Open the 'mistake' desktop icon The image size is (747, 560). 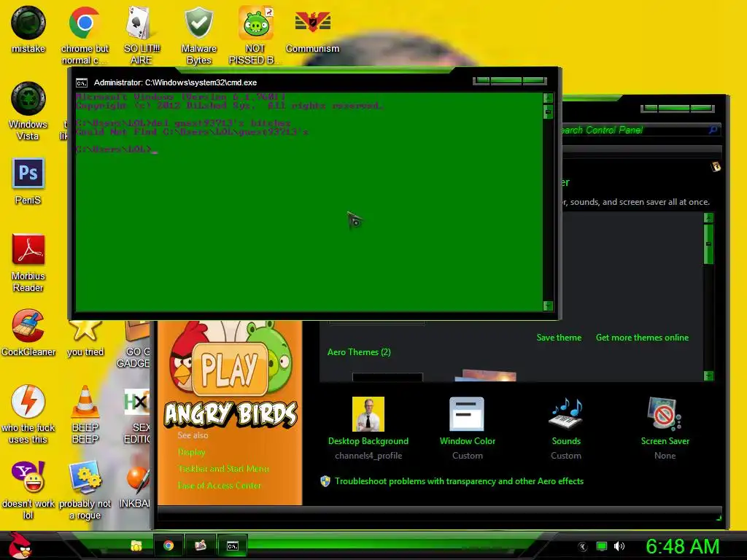click(28, 30)
